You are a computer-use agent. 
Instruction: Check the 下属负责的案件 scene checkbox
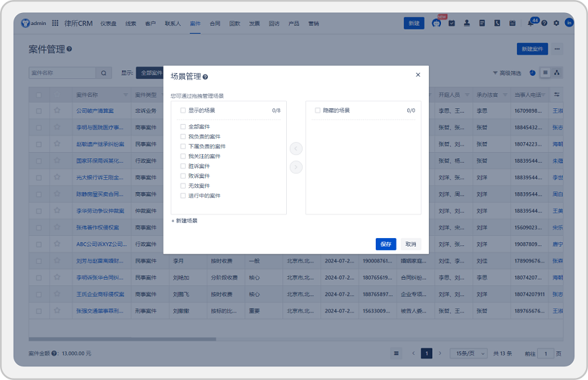coord(183,146)
